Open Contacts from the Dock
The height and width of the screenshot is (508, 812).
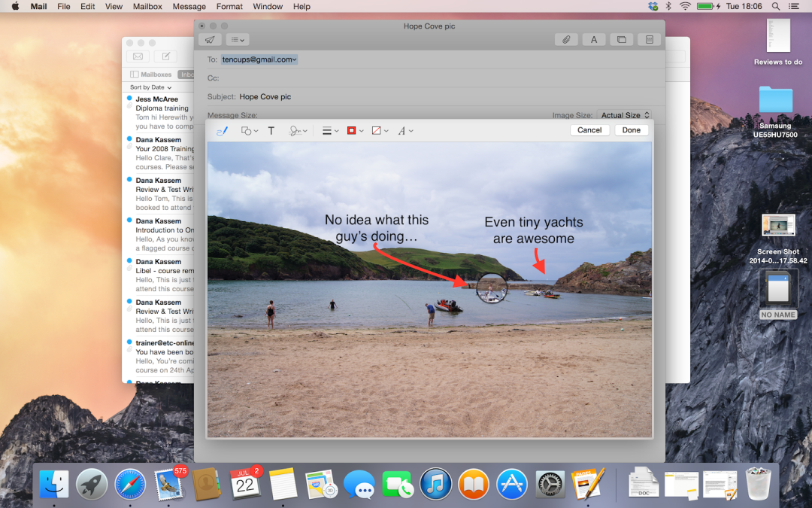pyautogui.click(x=207, y=485)
